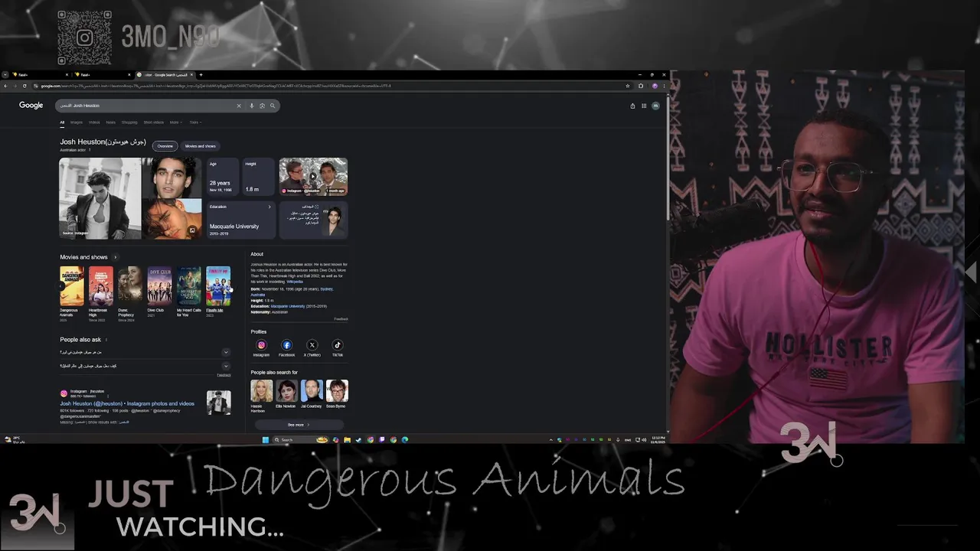The image size is (980, 551).
Task: Switch to Shopping tab
Action: (129, 122)
